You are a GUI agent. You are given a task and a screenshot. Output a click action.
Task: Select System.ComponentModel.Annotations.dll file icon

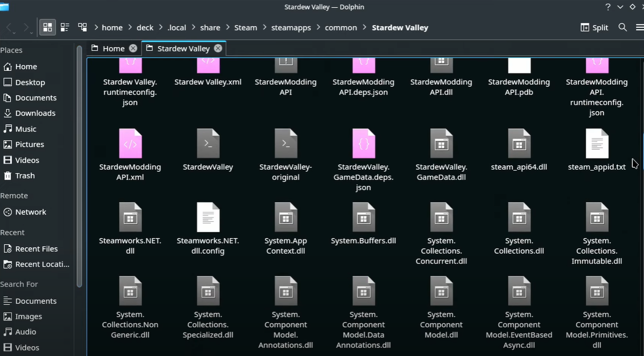[286, 291]
